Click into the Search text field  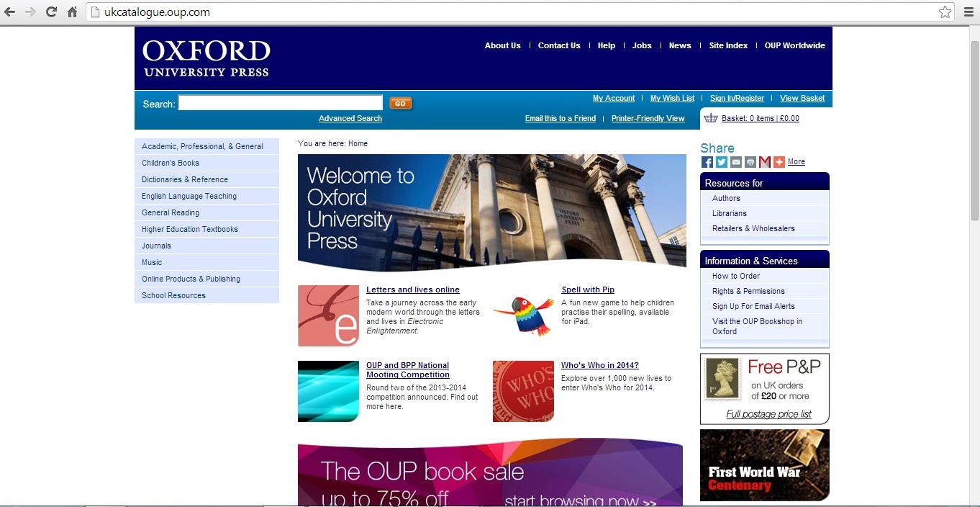pos(280,103)
